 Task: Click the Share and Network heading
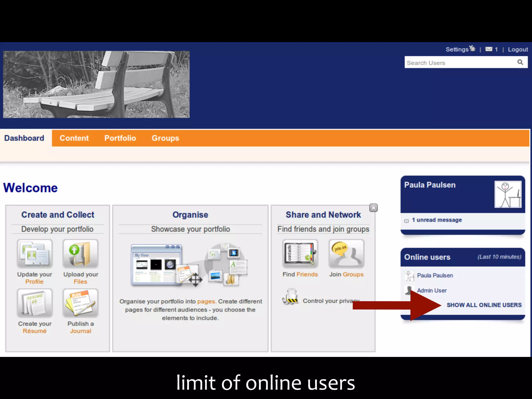tap(323, 215)
